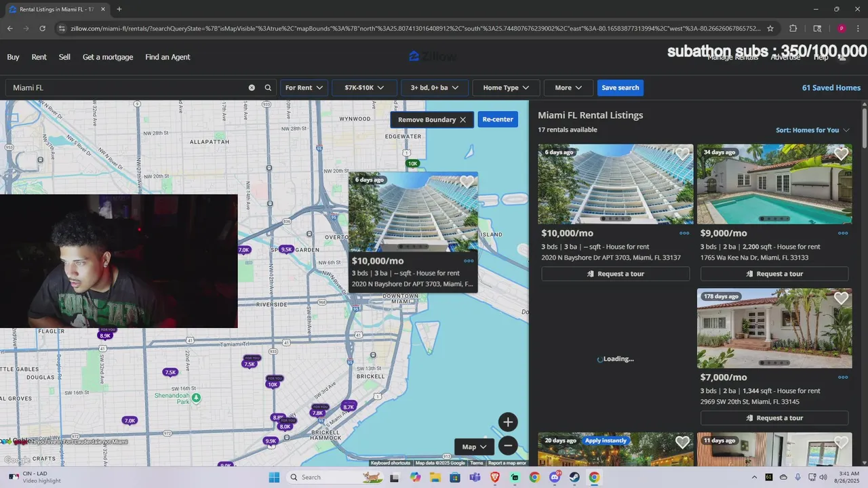Viewport: 868px width, 488px height.
Task: Open Brave browser from taskbar
Action: 494,477
